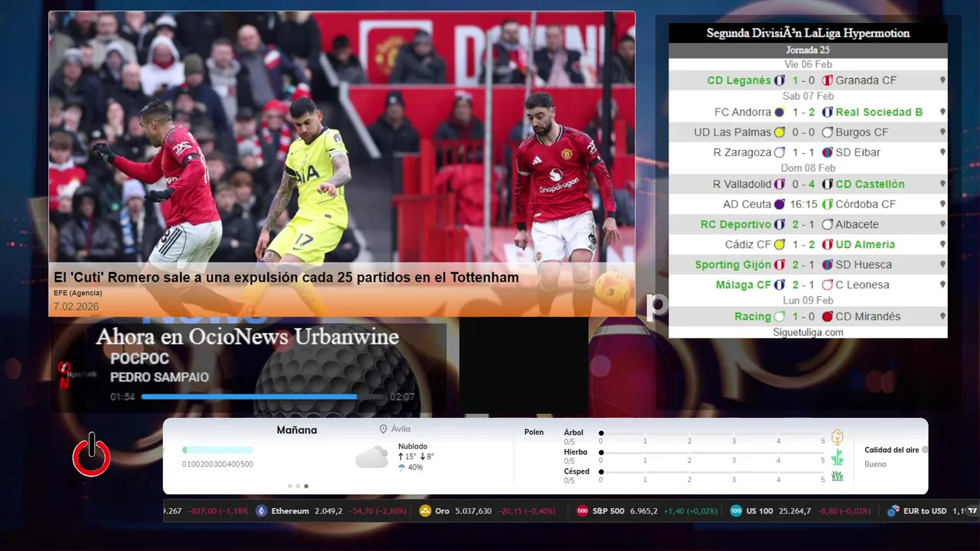This screenshot has width=980, height=551.
Task: Click the Córdoba CF green crest
Action: click(827, 204)
